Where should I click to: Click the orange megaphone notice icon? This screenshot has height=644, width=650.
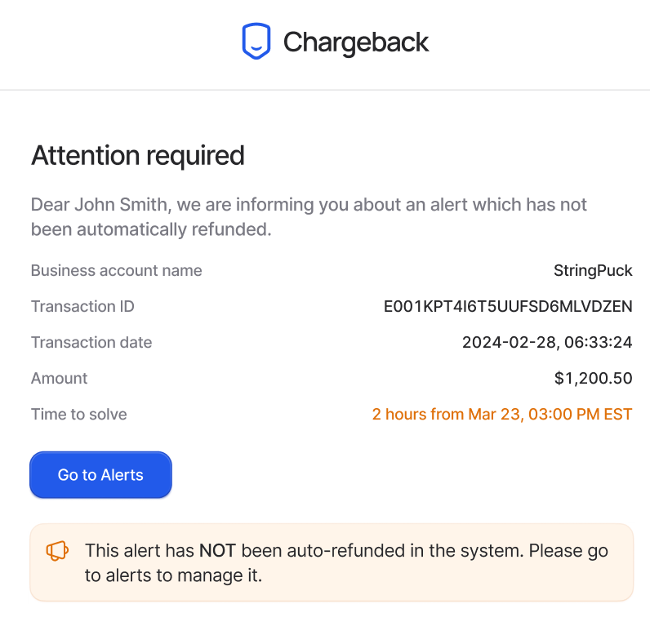(x=57, y=551)
